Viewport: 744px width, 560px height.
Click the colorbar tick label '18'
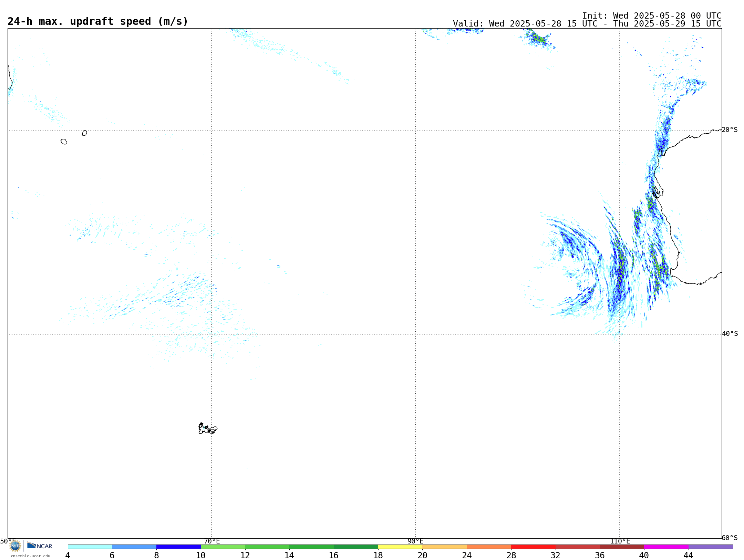tap(378, 556)
